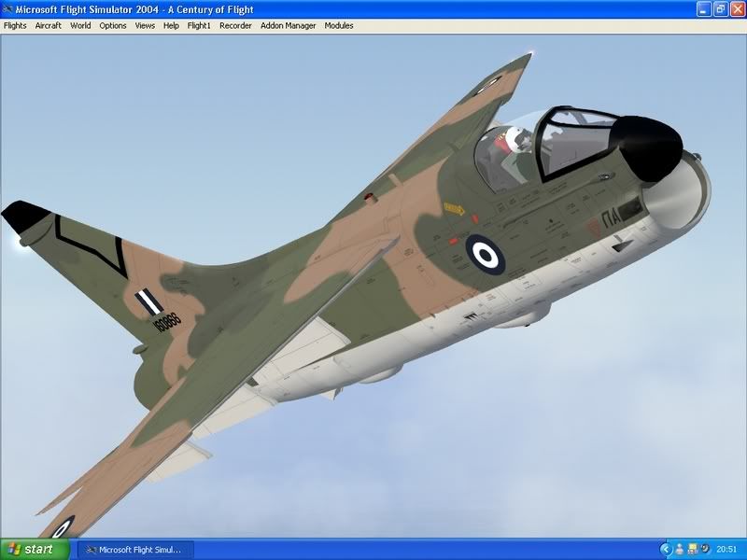The image size is (747, 560).
Task: Open the Messenger user tray icon
Action: coord(680,550)
